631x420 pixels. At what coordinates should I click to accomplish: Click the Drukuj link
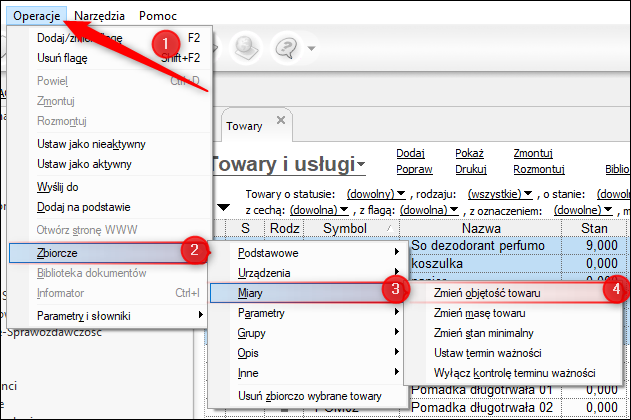[471, 169]
